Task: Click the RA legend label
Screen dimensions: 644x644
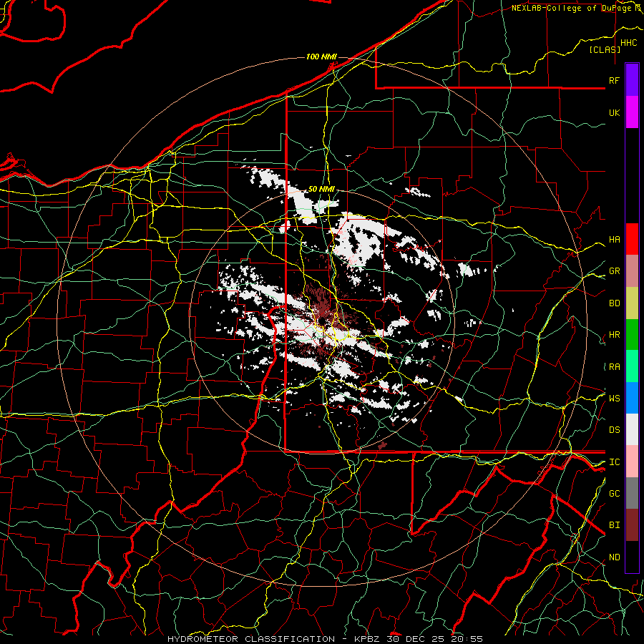Action: [x=614, y=367]
